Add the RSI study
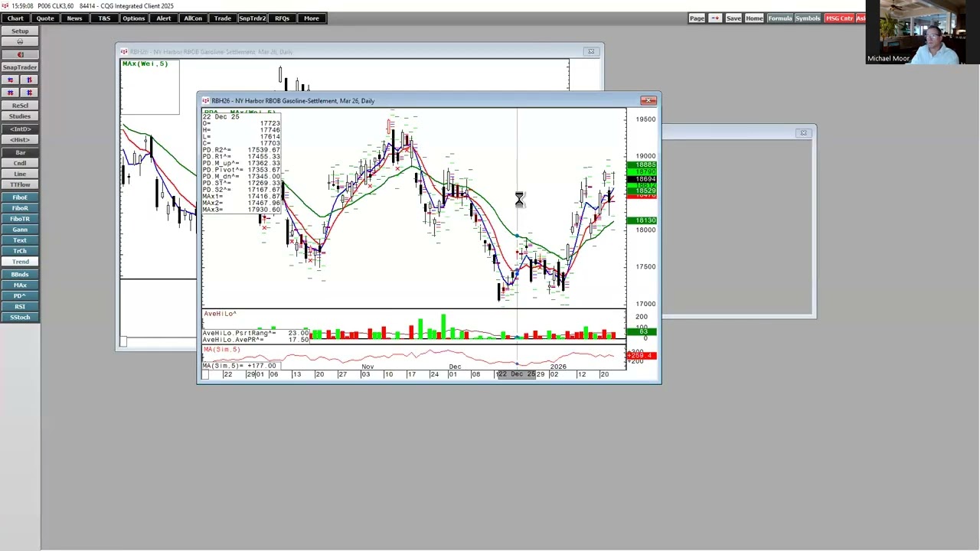The width and height of the screenshot is (980, 551). coord(20,306)
